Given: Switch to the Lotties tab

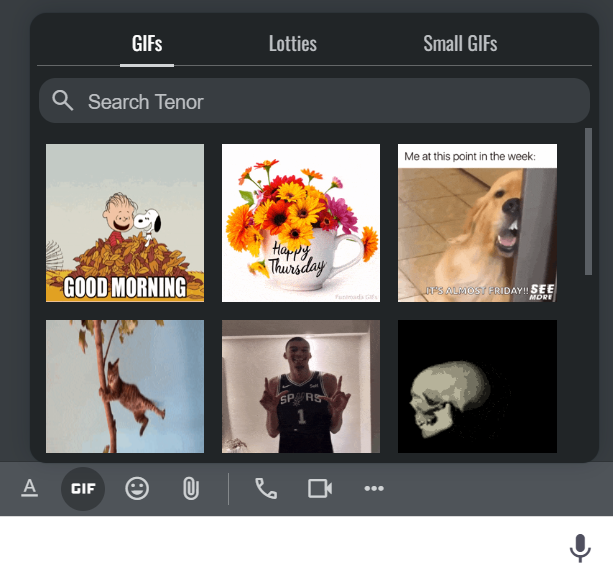Looking at the screenshot, I should 293,44.
